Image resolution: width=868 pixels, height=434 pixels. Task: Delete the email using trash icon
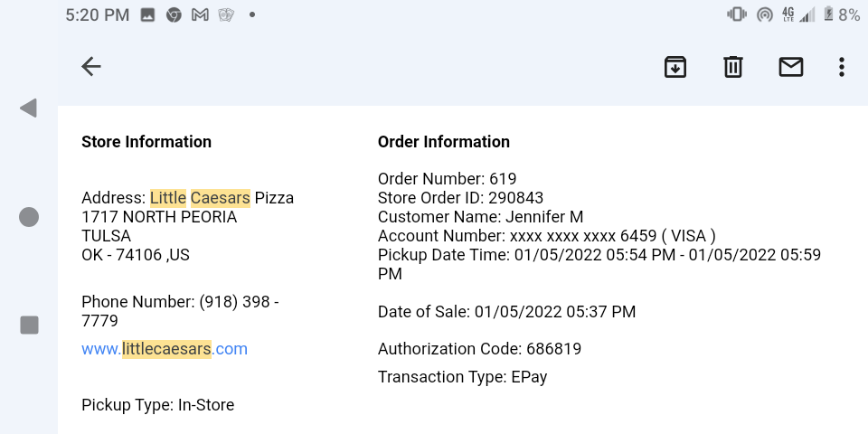click(732, 66)
